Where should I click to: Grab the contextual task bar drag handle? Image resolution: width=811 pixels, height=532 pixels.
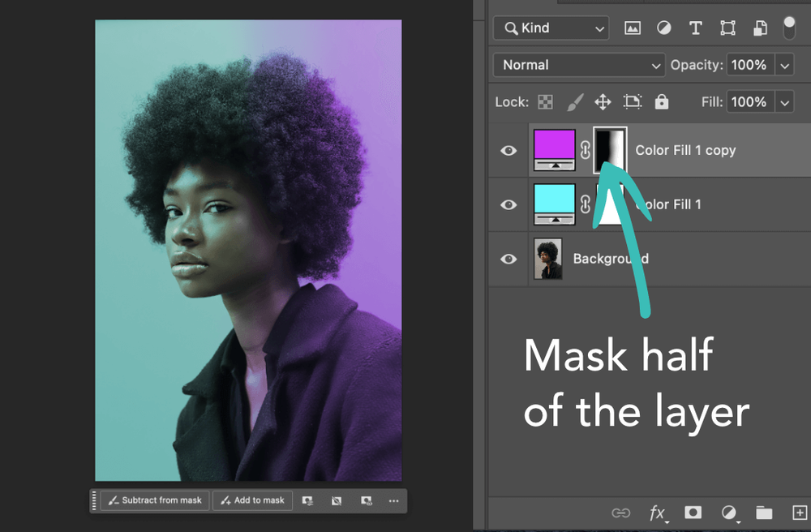click(x=93, y=500)
